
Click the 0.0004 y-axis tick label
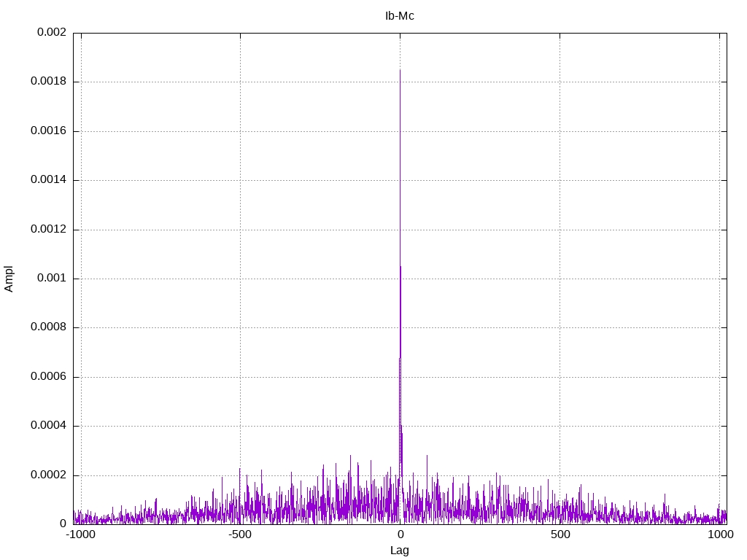tap(48, 426)
